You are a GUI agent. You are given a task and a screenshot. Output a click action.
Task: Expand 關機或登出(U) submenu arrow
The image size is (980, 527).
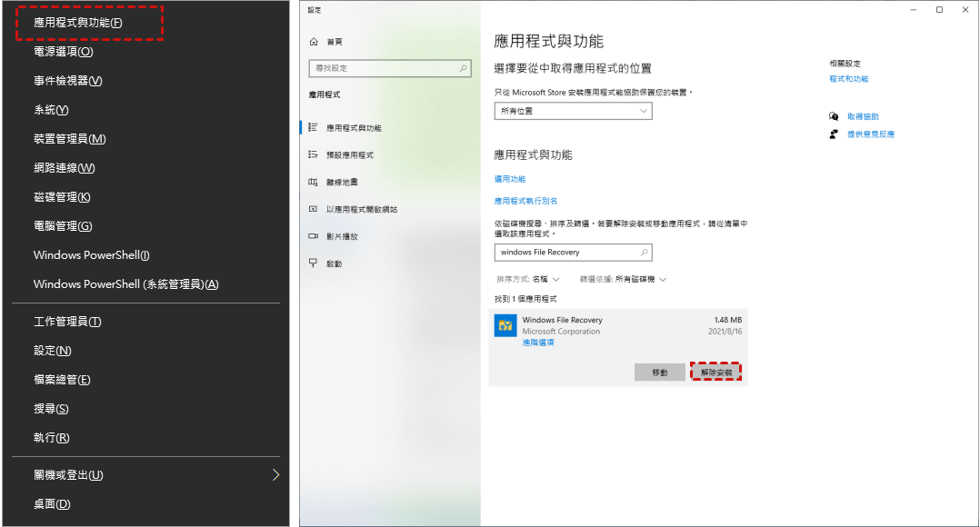click(275, 475)
